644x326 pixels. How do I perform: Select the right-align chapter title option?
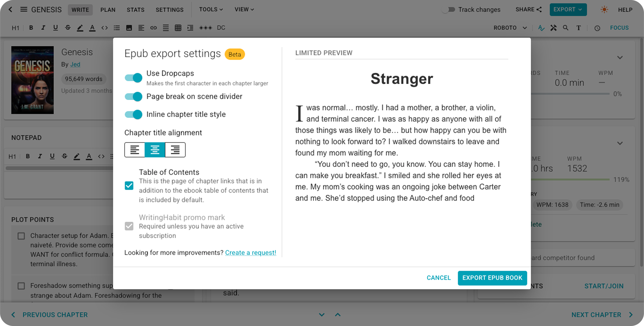tap(175, 150)
